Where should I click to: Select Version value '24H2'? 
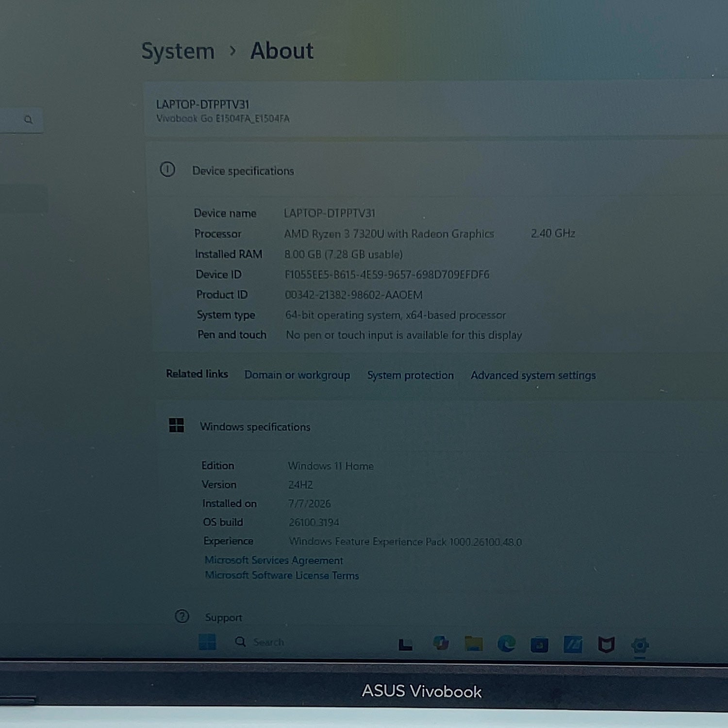(300, 485)
